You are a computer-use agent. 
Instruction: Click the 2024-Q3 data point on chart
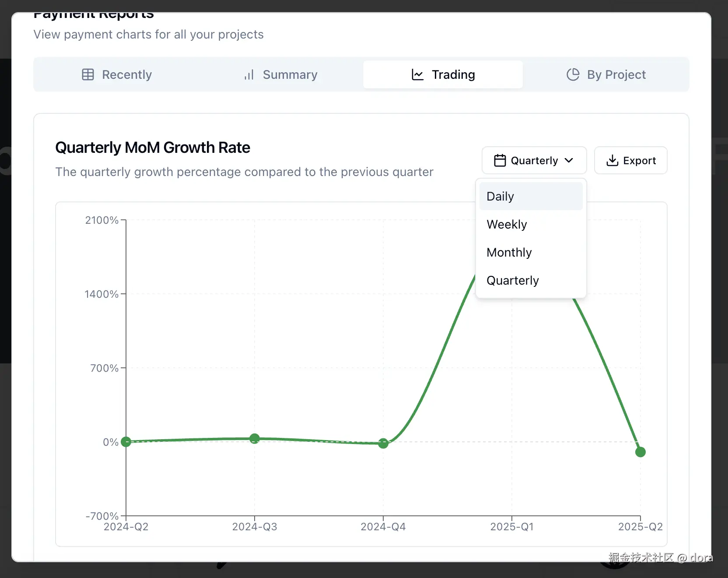(x=255, y=438)
